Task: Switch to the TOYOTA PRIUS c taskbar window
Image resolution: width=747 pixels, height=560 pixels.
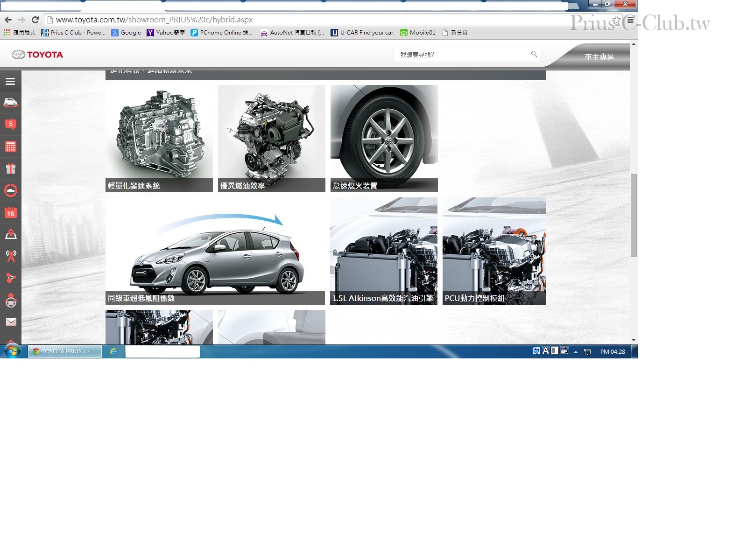Action: (x=65, y=351)
